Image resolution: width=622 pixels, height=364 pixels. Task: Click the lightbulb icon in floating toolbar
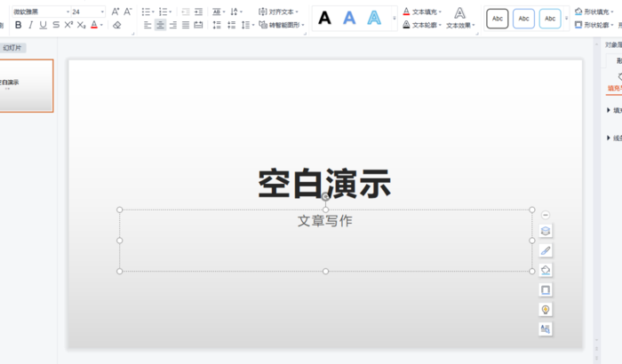(546, 309)
